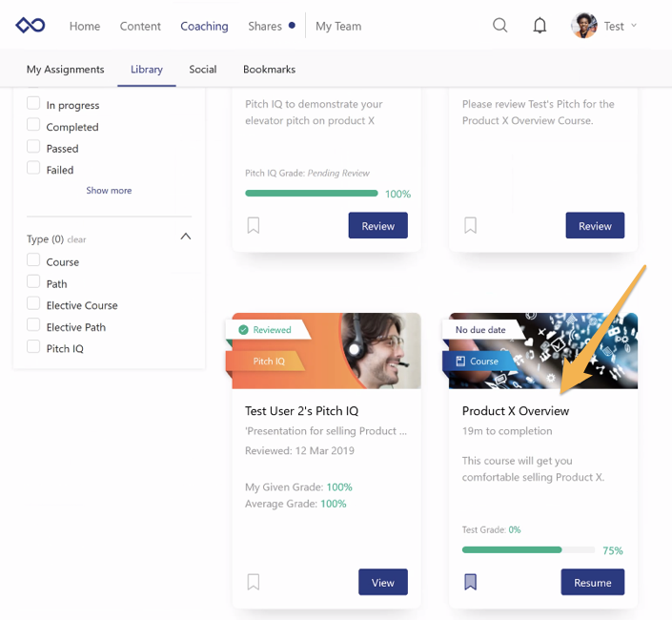Switch to the Social tab
The width and height of the screenshot is (672, 620).
pos(203,69)
